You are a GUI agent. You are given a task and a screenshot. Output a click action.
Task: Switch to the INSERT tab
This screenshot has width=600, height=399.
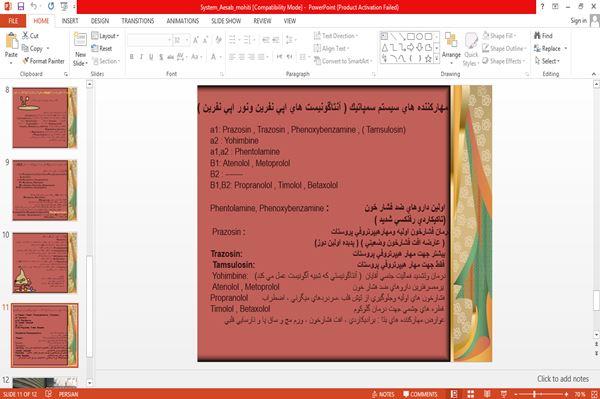pyautogui.click(x=70, y=21)
